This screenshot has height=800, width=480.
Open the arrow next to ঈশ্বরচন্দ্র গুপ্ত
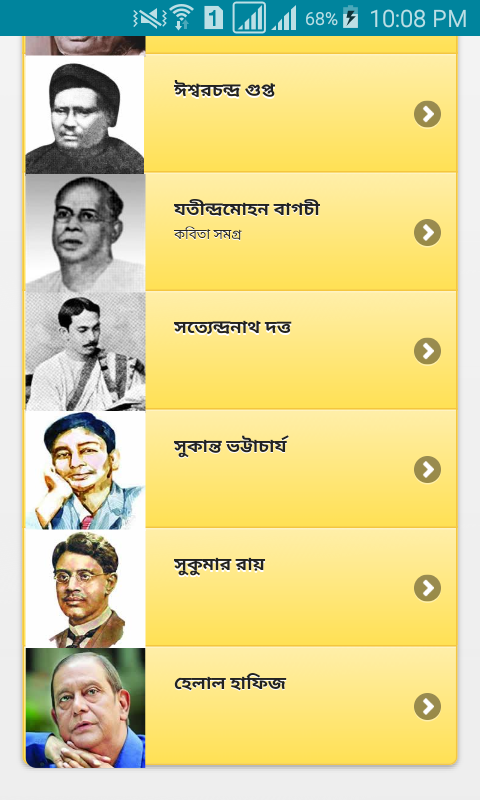[427, 114]
